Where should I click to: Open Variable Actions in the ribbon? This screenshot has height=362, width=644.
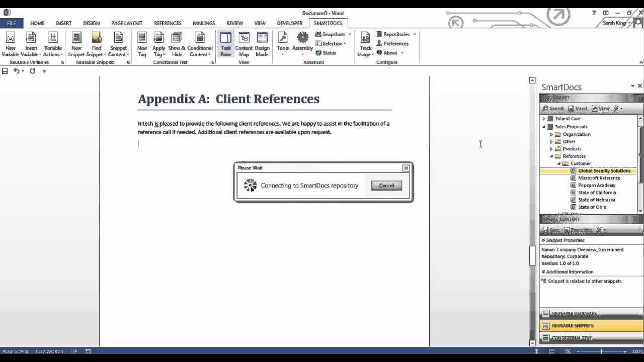[x=53, y=45]
